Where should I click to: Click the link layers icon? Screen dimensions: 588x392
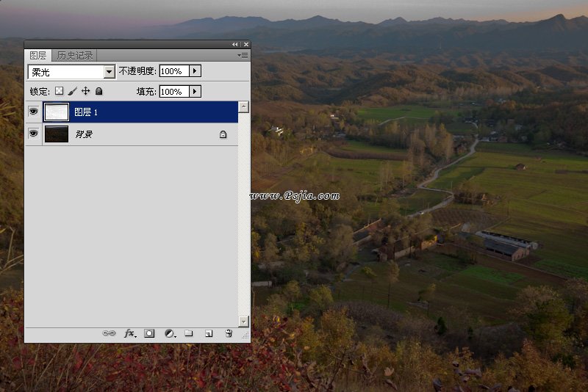[x=109, y=333]
